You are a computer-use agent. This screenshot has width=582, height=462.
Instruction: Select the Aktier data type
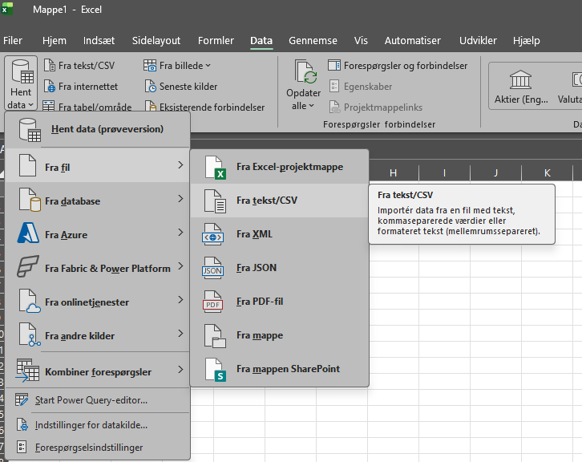point(521,86)
